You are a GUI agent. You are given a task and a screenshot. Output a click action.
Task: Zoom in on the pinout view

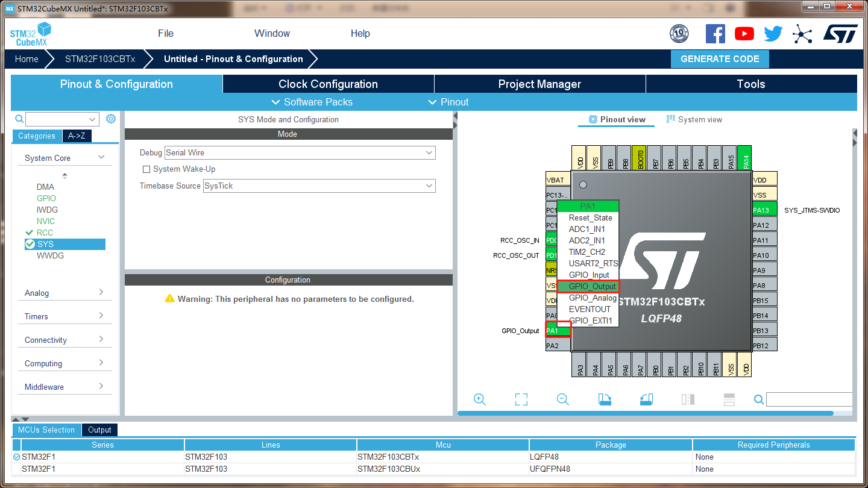pos(480,399)
